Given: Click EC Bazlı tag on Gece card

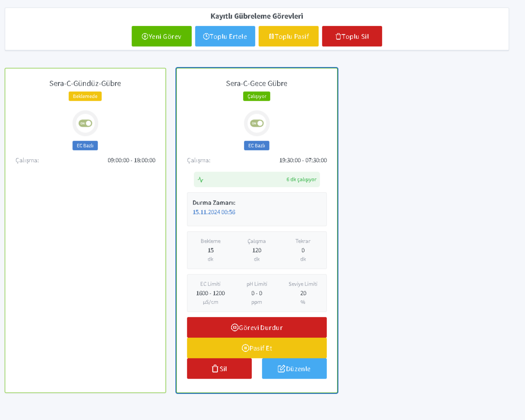Looking at the screenshot, I should [x=257, y=146].
